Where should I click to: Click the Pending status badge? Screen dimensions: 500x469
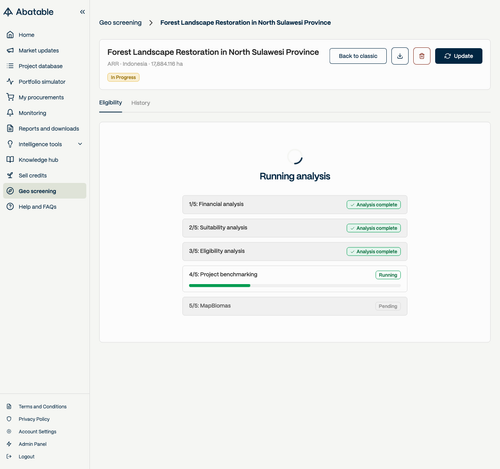[x=388, y=306]
